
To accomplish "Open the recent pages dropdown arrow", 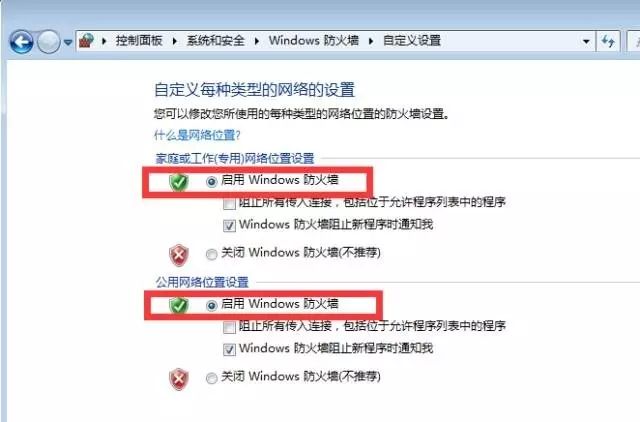I will click(x=68, y=42).
